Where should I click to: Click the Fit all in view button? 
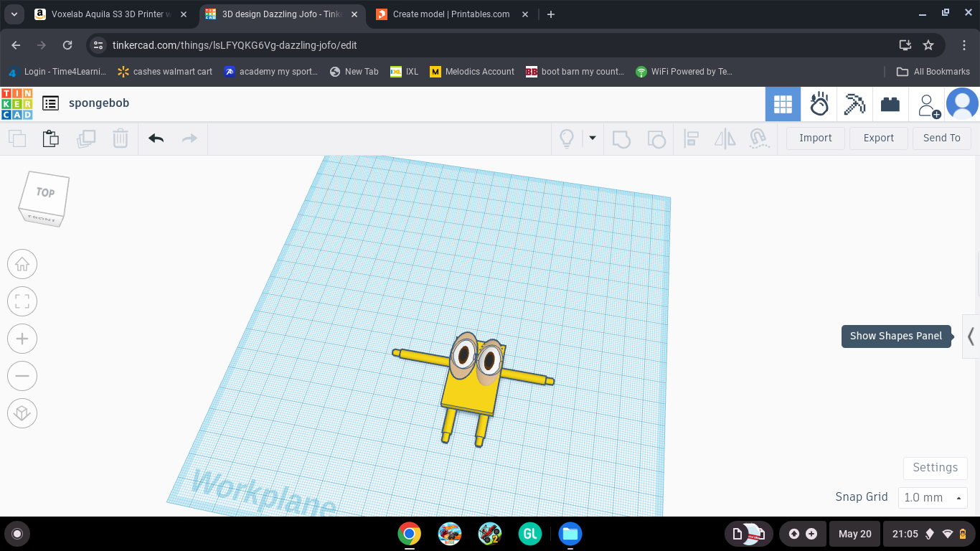22,301
